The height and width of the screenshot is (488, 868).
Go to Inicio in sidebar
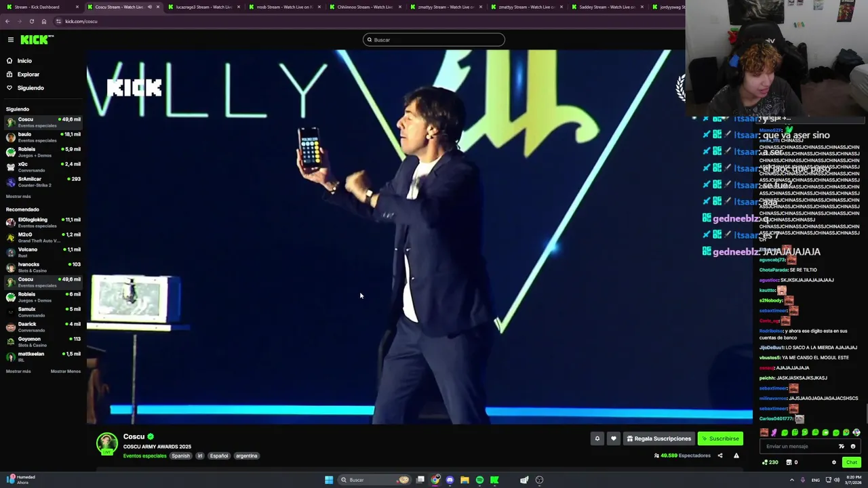[x=24, y=61]
